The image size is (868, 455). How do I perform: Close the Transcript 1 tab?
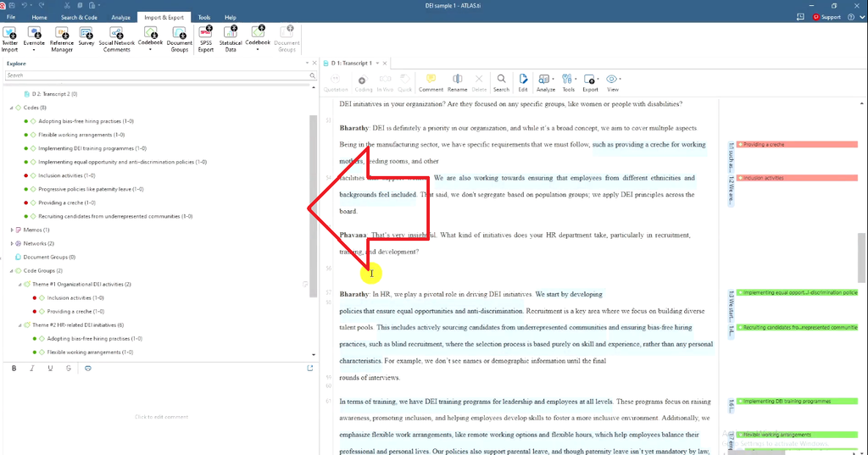click(x=385, y=63)
